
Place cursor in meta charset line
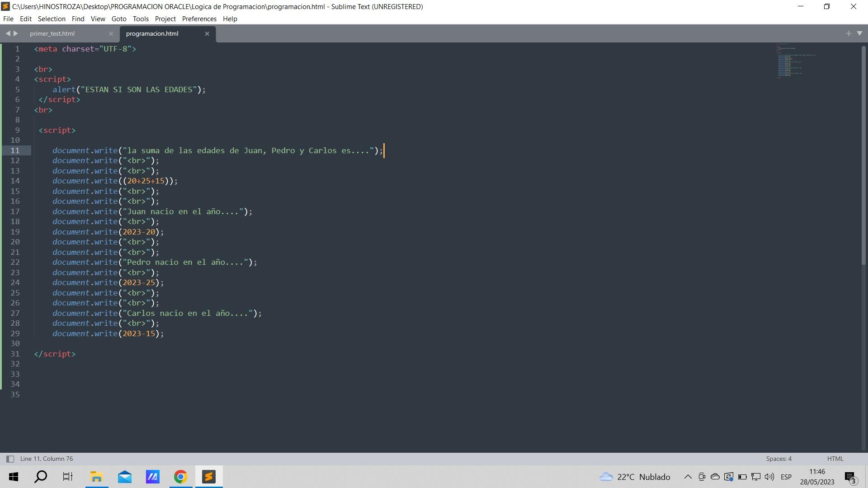(85, 49)
